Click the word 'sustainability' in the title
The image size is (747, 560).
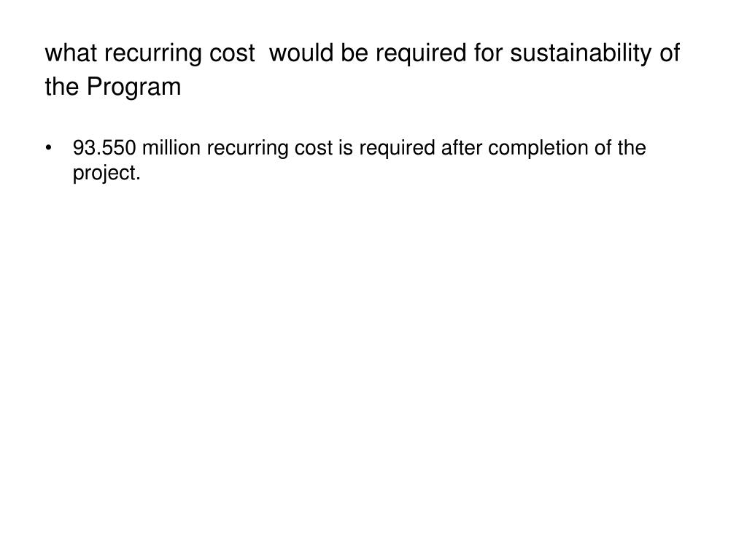(581, 53)
